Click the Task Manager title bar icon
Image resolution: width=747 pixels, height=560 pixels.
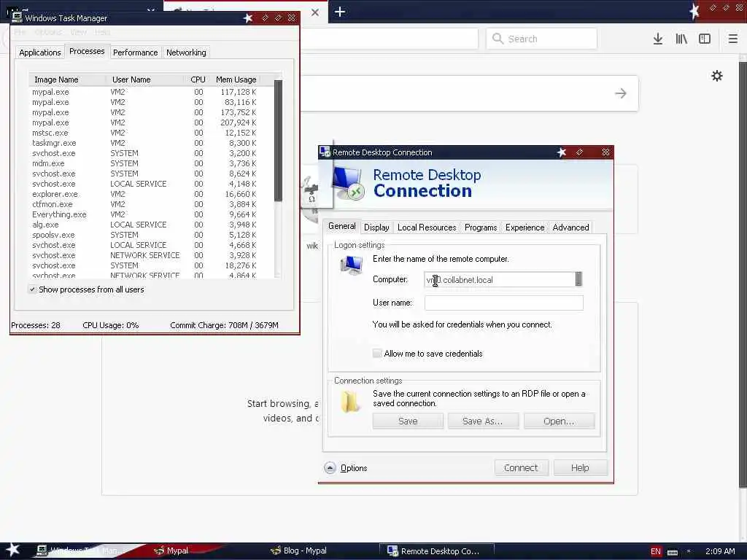coord(18,17)
